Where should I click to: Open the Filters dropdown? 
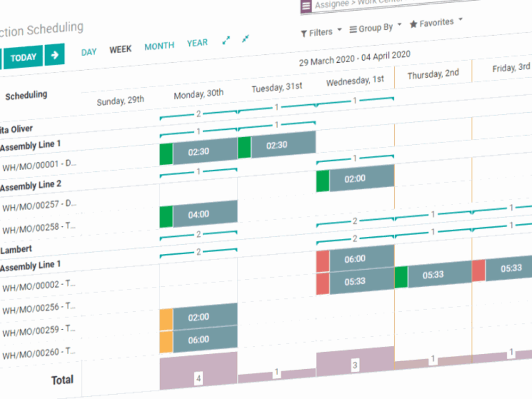point(321,32)
